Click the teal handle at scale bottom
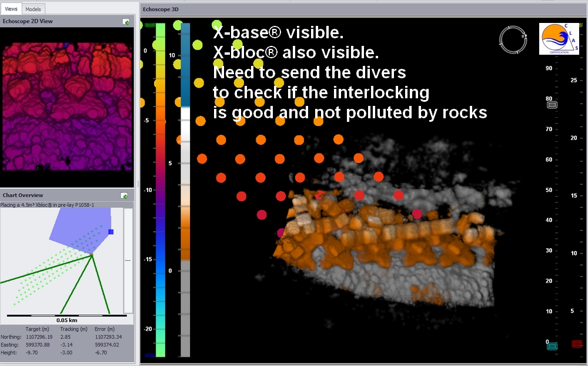 (552, 346)
